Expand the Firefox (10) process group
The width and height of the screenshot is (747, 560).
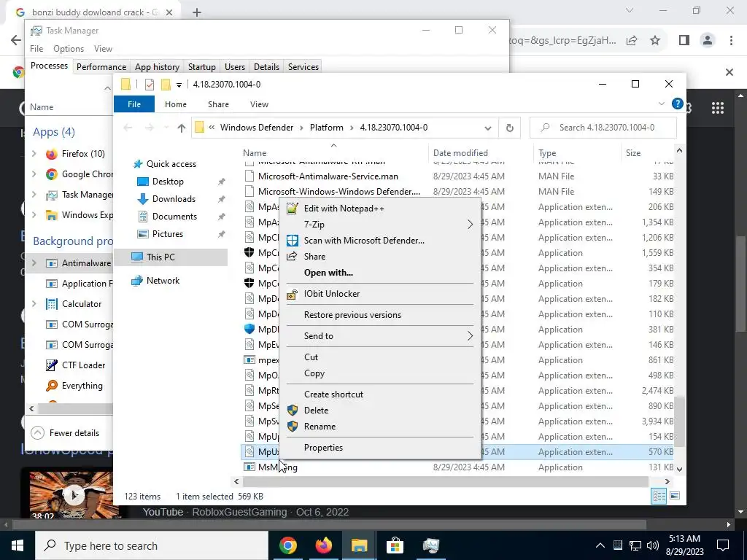tap(34, 154)
